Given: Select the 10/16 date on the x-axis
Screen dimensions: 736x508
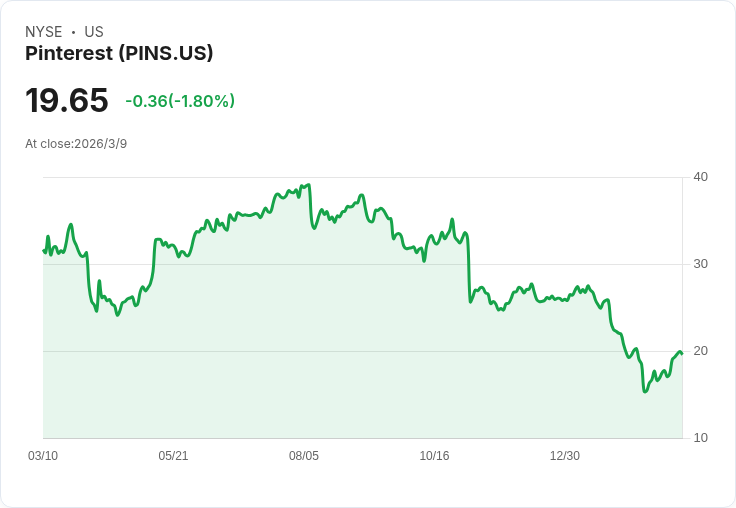Looking at the screenshot, I should click(x=434, y=456).
